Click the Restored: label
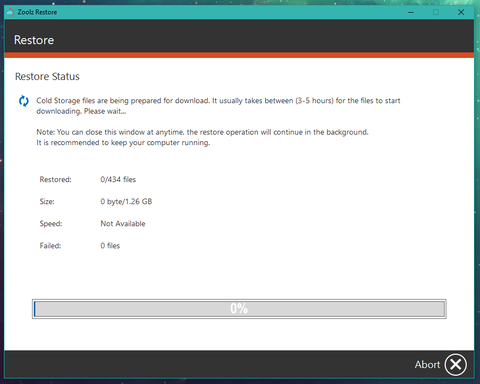The height and width of the screenshot is (384, 480). (55, 179)
